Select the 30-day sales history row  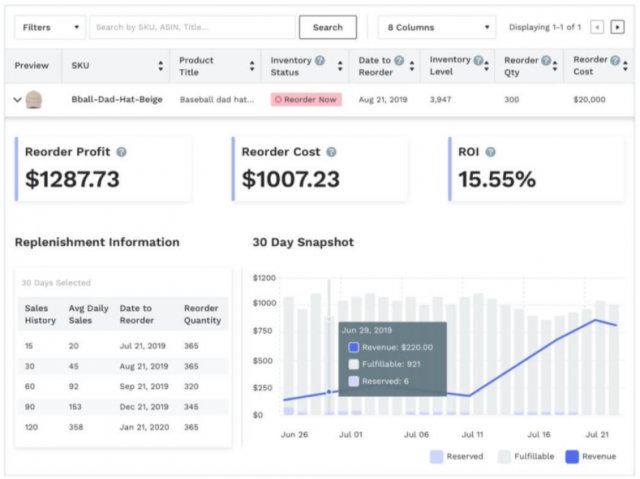pyautogui.click(x=123, y=366)
